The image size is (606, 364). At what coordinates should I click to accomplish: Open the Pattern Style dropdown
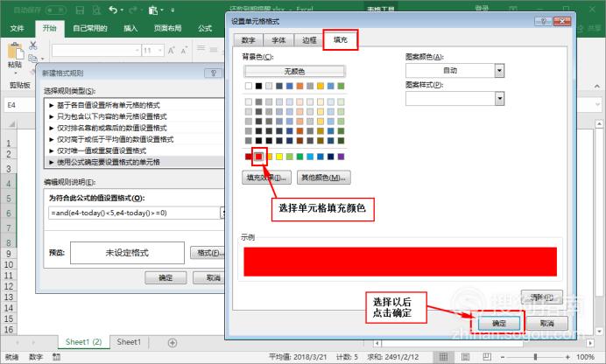[499, 99]
